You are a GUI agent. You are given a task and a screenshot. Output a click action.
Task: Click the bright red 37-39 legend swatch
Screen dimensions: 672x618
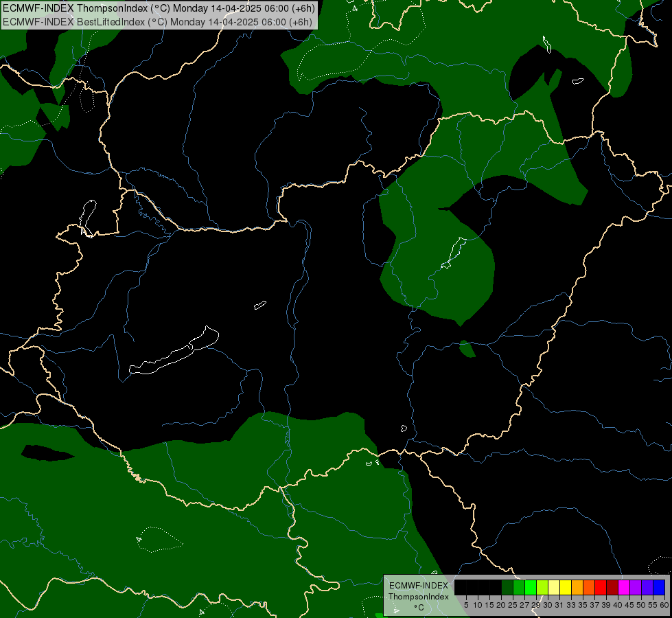coord(601,587)
